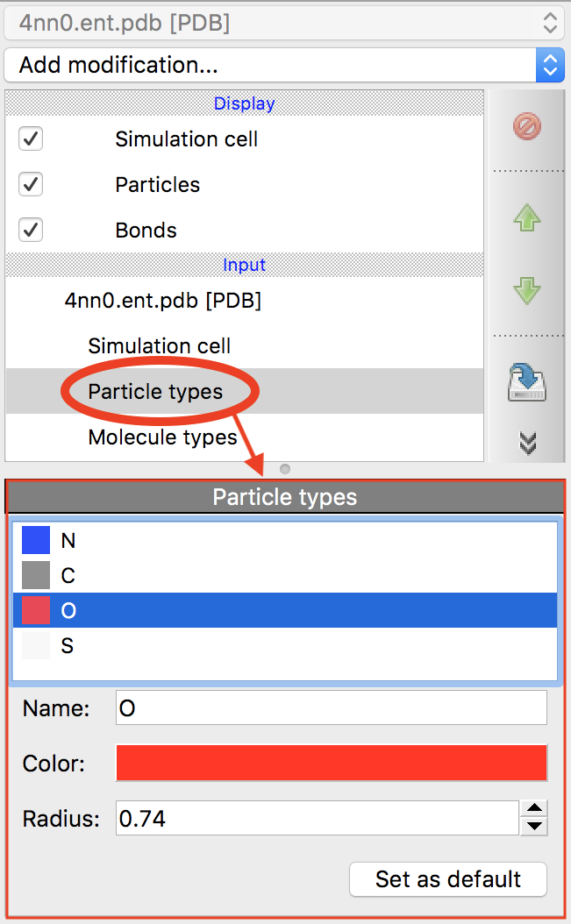Select the S particle type entry

coord(67,646)
